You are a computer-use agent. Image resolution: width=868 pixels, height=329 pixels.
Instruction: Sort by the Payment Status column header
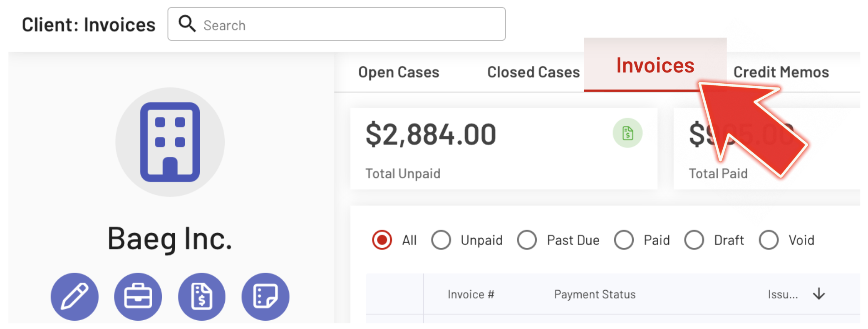[595, 294]
